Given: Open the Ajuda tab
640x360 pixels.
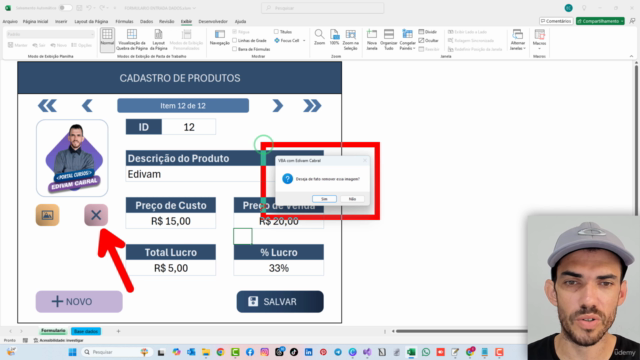Looking at the screenshot, I should (x=240, y=21).
